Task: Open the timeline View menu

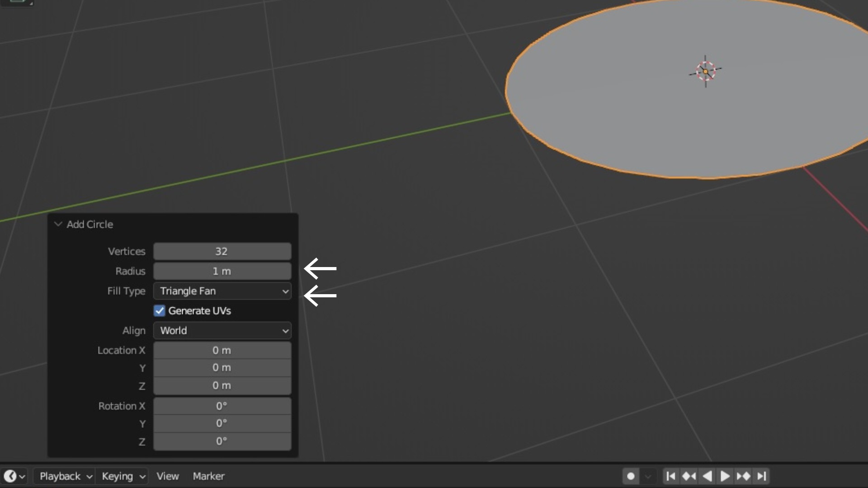Action: (x=167, y=476)
